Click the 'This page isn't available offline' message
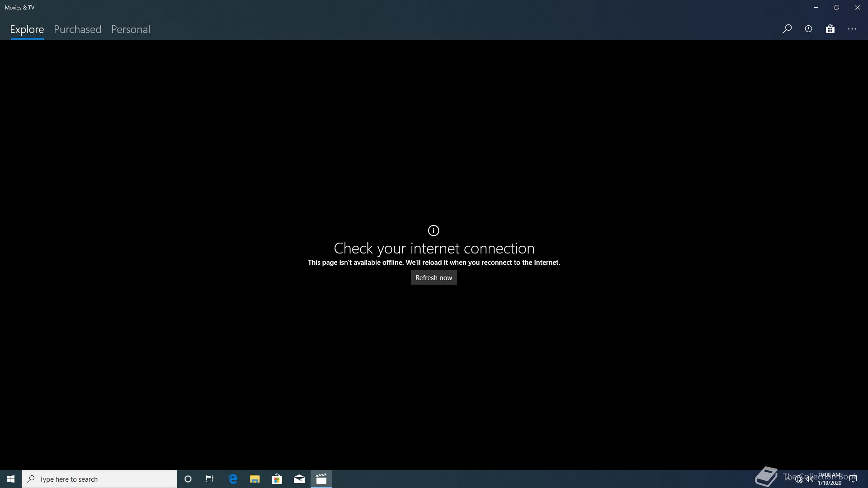868x488 pixels. pos(434,263)
